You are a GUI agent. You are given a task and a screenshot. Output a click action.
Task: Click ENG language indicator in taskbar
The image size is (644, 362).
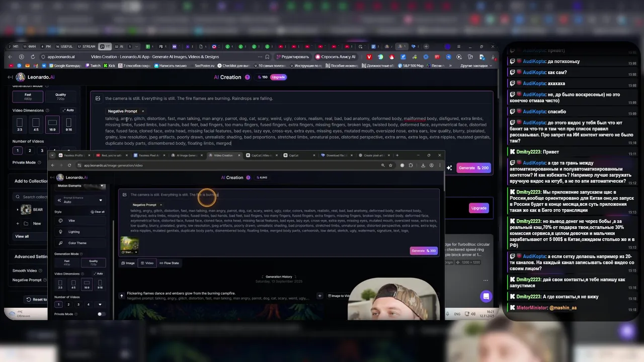pos(457,314)
